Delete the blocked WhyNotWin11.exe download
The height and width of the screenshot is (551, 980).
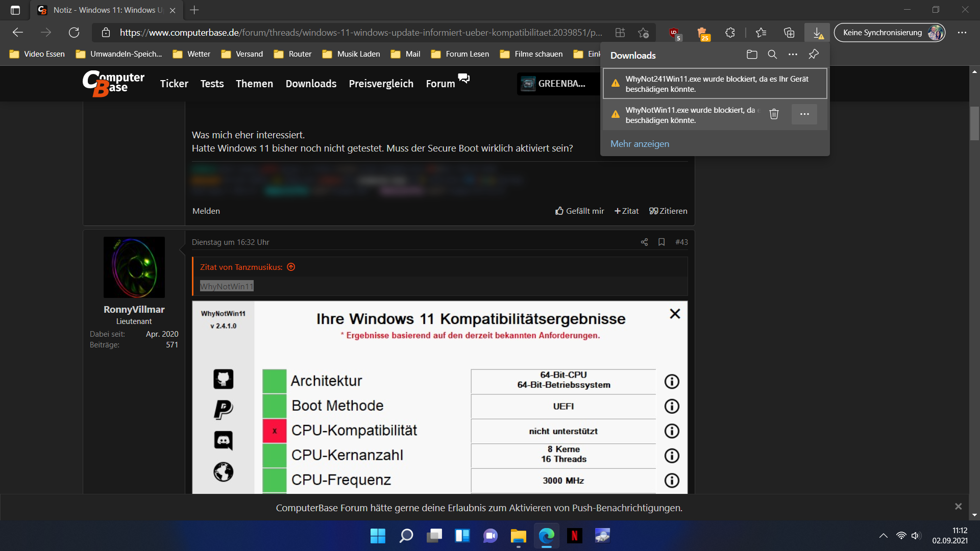point(774,114)
